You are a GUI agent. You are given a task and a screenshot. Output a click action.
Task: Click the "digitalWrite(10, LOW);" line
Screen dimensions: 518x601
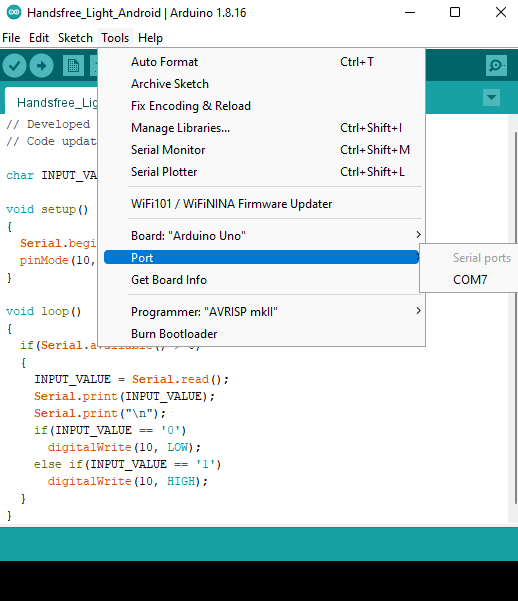(124, 447)
